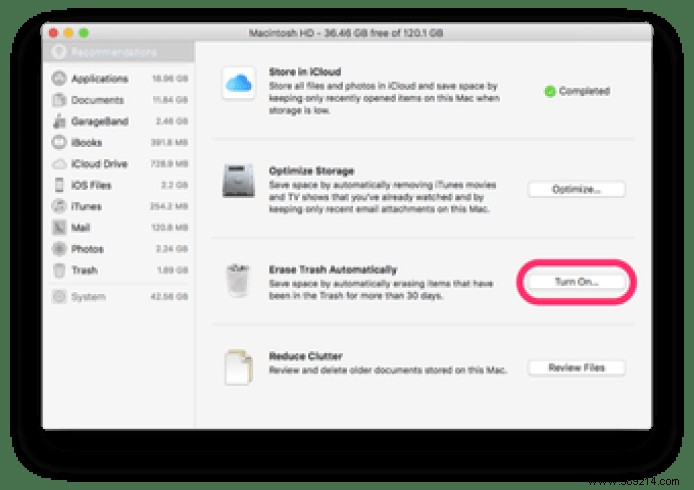The height and width of the screenshot is (490, 694).
Task: Click the red close window button
Action: pyautogui.click(x=54, y=33)
